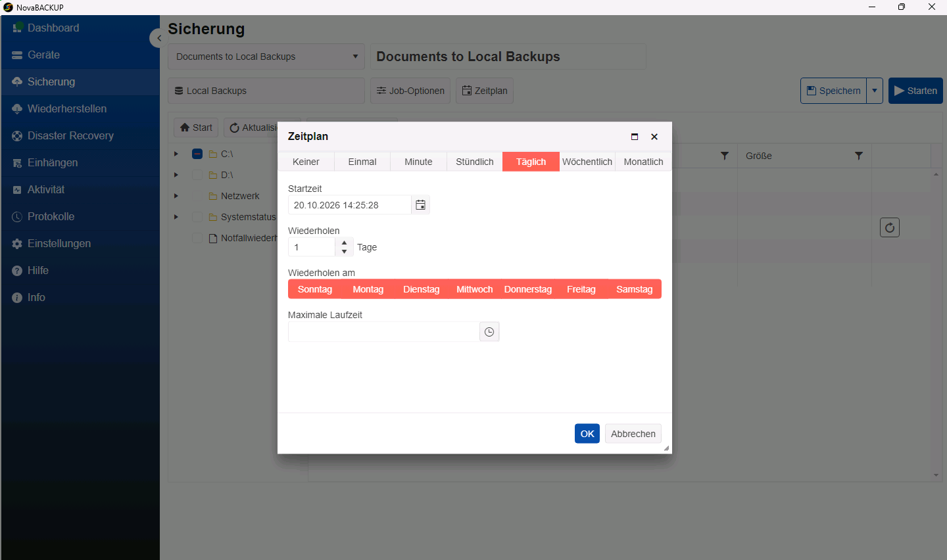Click the Maximale Laufzeit input field
This screenshot has height=560, width=947.
click(x=384, y=332)
